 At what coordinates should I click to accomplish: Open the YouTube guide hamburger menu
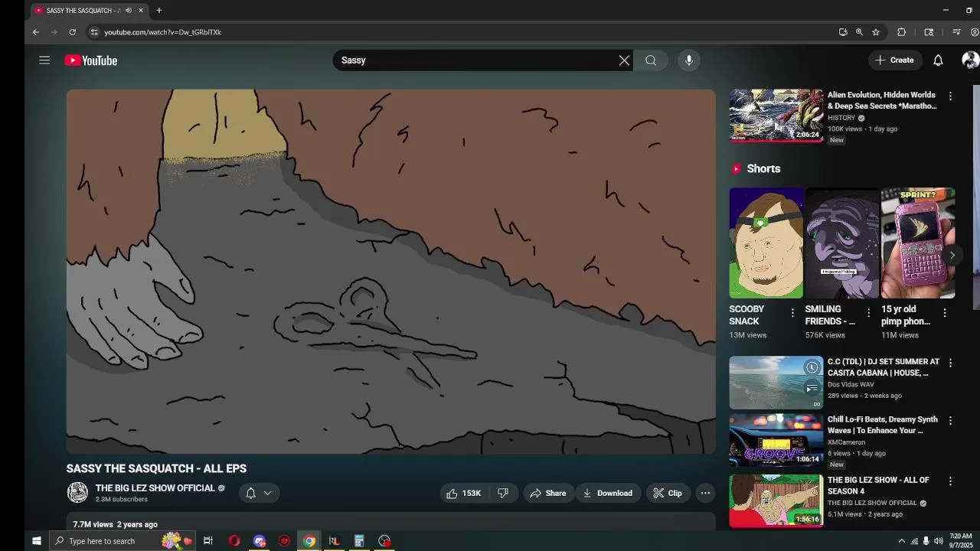pyautogui.click(x=44, y=60)
